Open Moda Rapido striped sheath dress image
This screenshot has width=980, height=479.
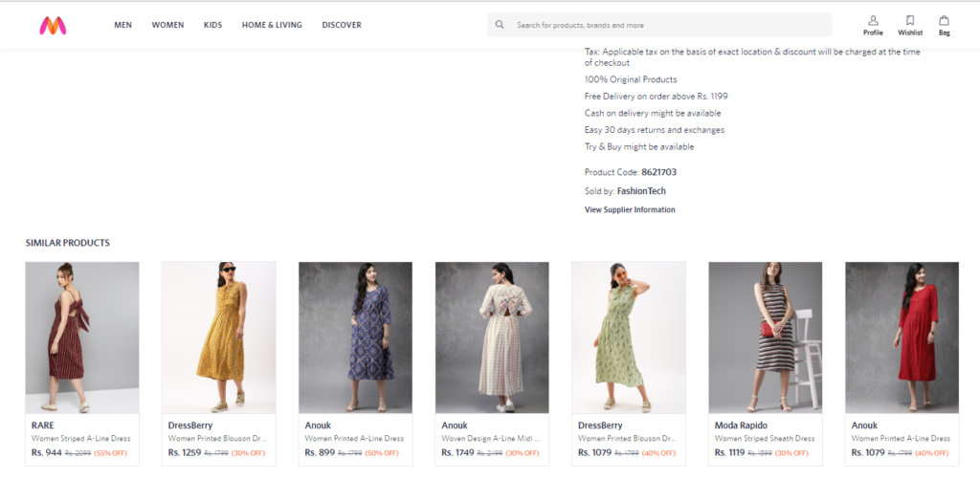pos(765,337)
